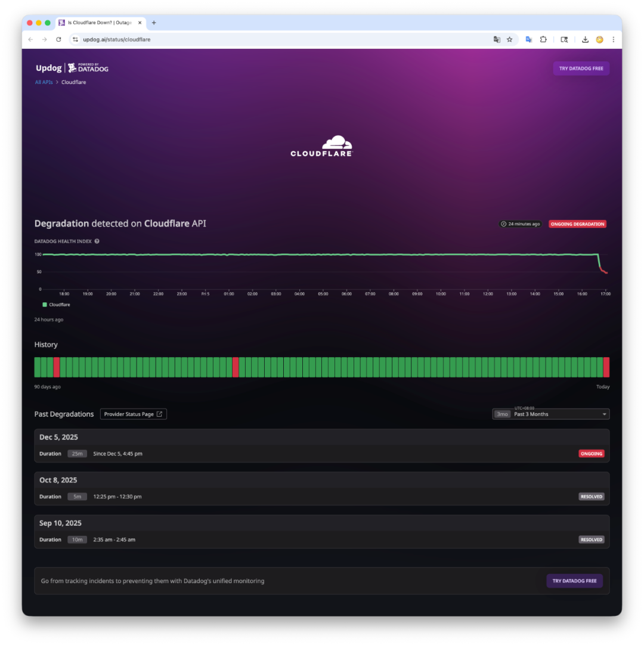This screenshot has height=645, width=644.
Task: Open site information icon beside the URL
Action: (75, 39)
